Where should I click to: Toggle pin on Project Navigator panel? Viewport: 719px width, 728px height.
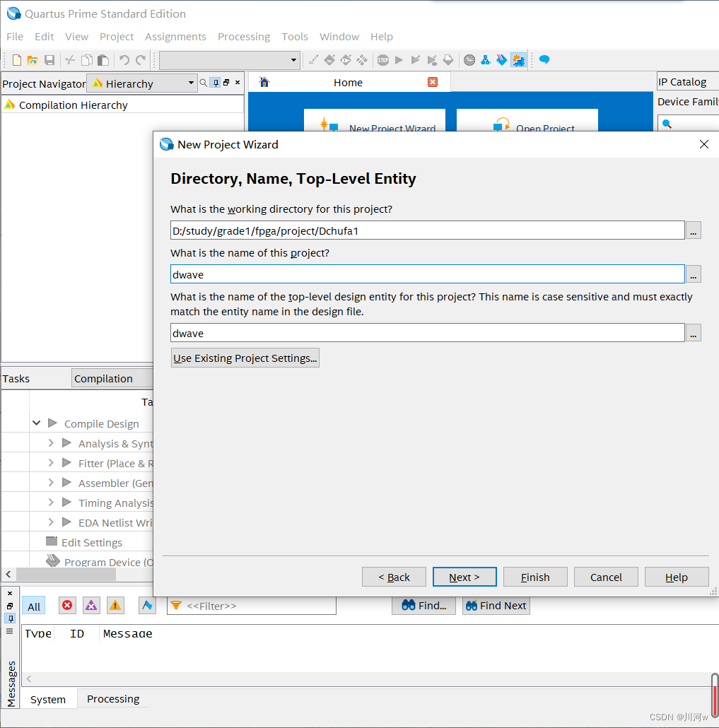216,83
